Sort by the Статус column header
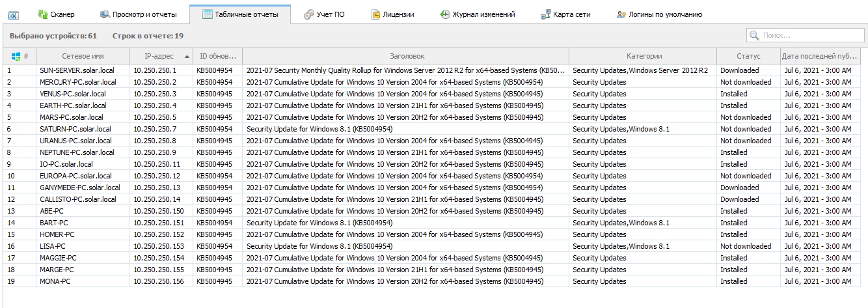The height and width of the screenshot is (308, 868). click(748, 57)
